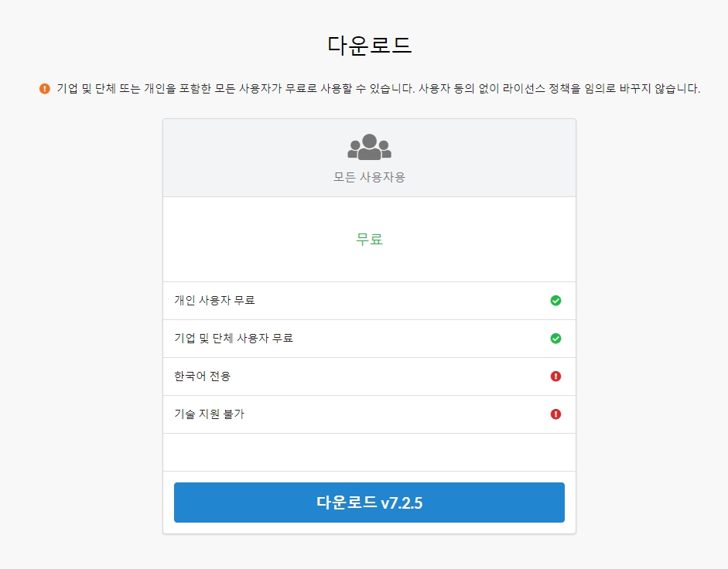Click the orange warning icon beside the license notice
728x569 pixels.
(x=45, y=89)
